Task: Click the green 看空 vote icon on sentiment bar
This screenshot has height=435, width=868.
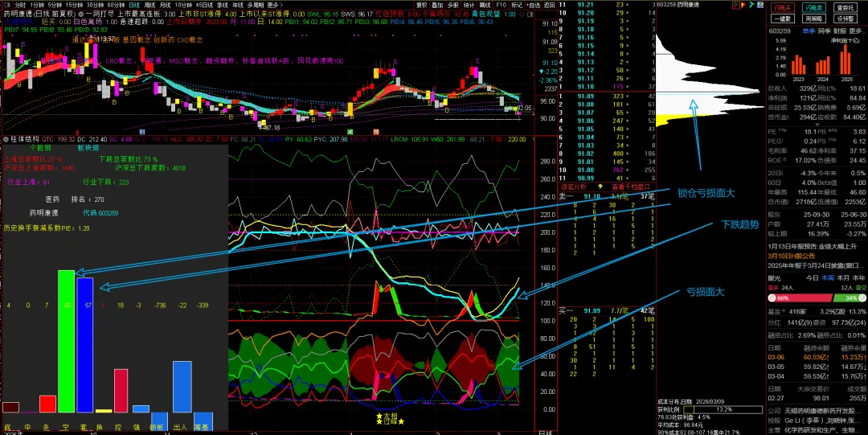Action: point(862,298)
